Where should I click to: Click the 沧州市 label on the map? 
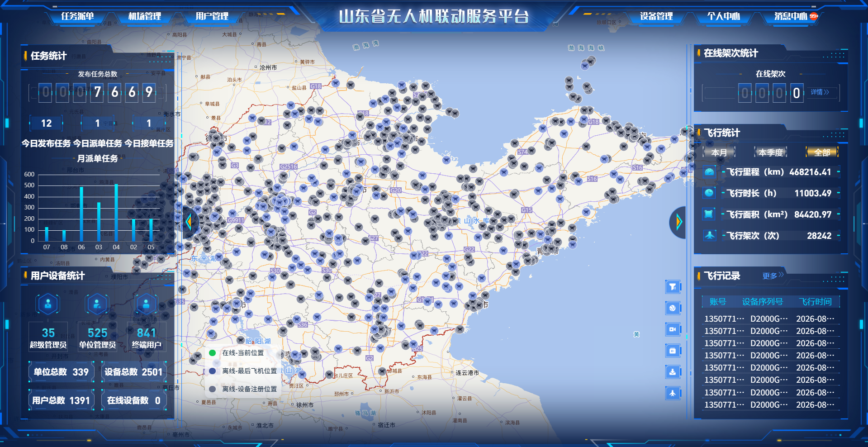tap(268, 67)
